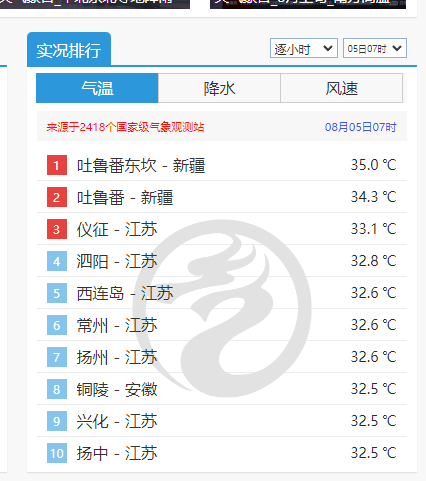Switch to the 风速 tab

342,88
